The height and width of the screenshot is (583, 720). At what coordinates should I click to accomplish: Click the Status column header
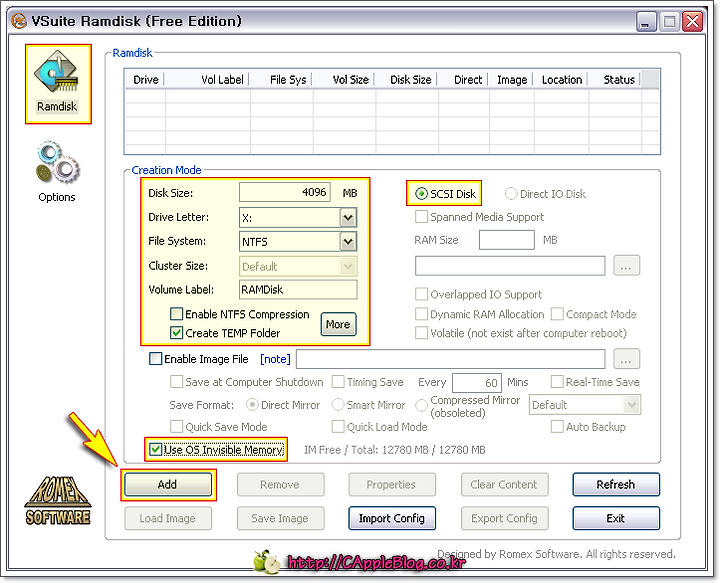(x=615, y=79)
